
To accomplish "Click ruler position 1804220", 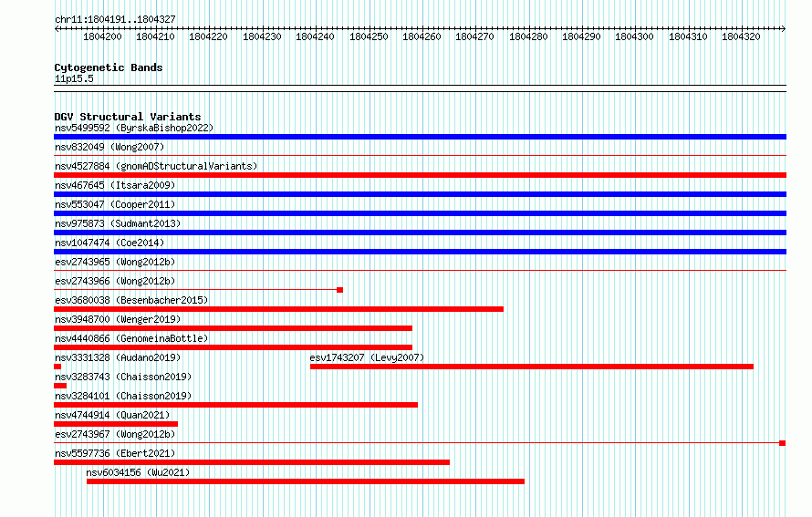I will 208,36.
